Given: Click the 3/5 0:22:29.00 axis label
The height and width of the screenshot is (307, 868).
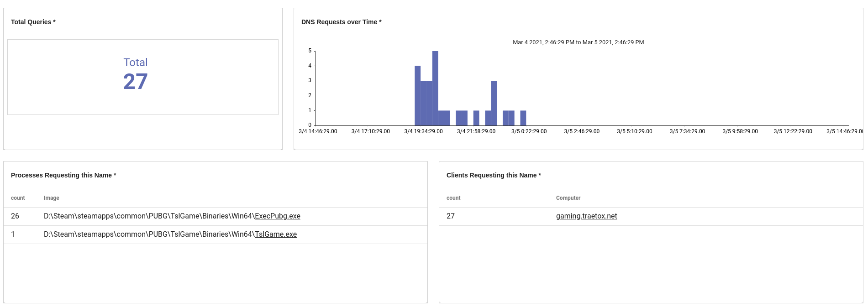Looking at the screenshot, I should [x=529, y=131].
